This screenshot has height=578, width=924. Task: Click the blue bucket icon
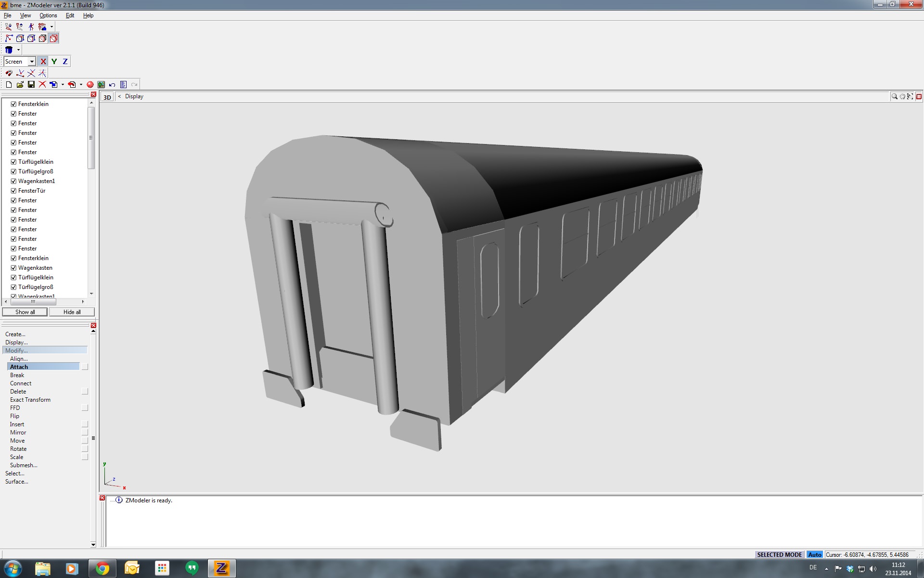tap(9, 50)
